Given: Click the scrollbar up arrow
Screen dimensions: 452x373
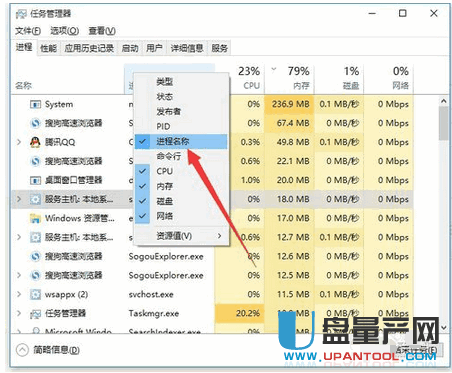Looking at the screenshot, I should (443, 101).
